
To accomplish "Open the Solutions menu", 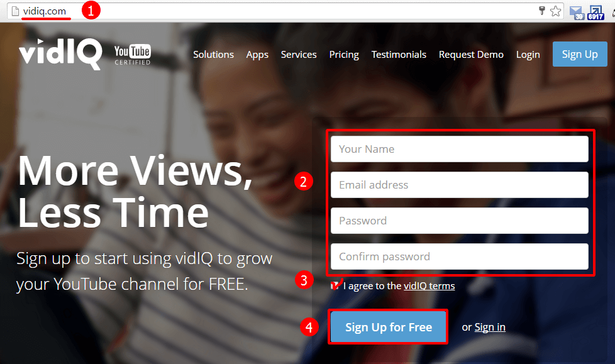I will click(x=213, y=55).
